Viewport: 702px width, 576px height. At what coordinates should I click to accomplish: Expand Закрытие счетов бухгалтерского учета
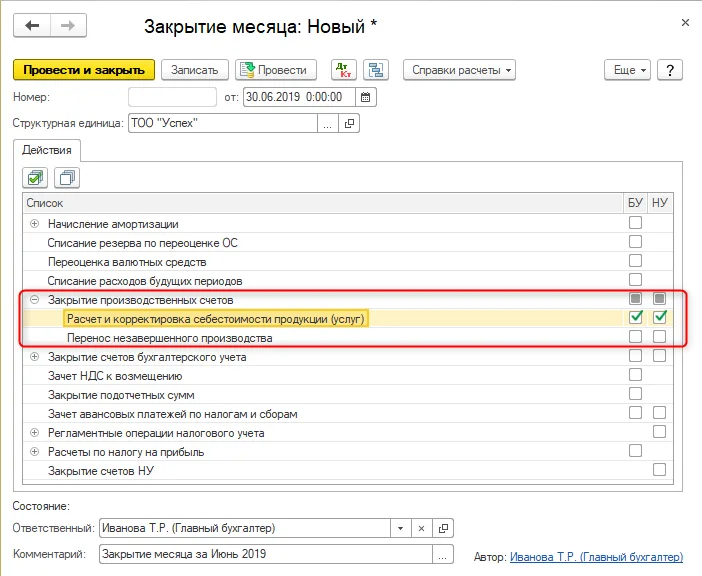pos(34,357)
